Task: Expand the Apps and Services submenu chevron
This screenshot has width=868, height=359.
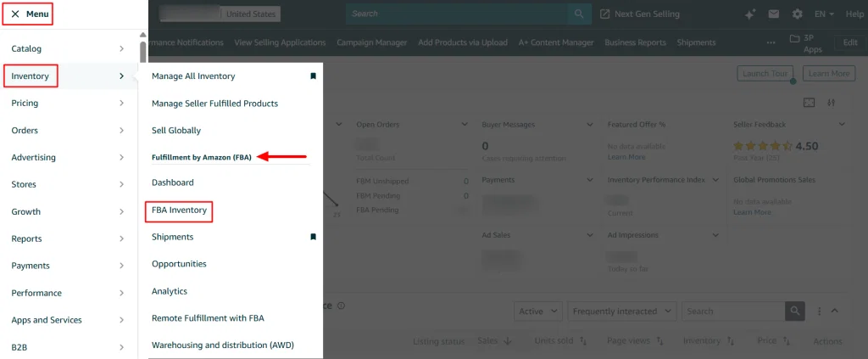Action: (x=121, y=320)
